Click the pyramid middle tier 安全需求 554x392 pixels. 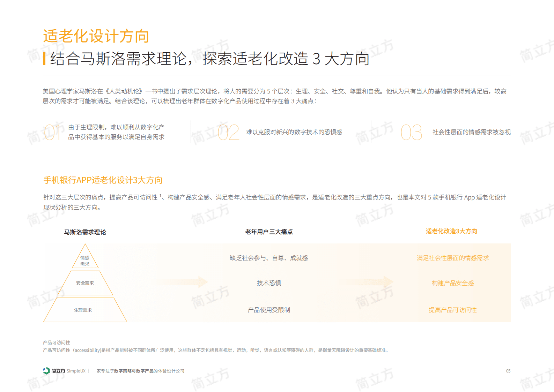coord(85,283)
